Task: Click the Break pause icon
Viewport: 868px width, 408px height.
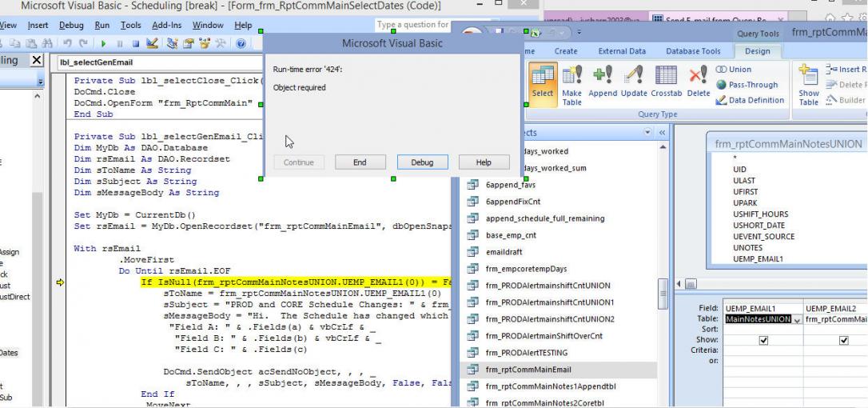Action: click(x=120, y=43)
